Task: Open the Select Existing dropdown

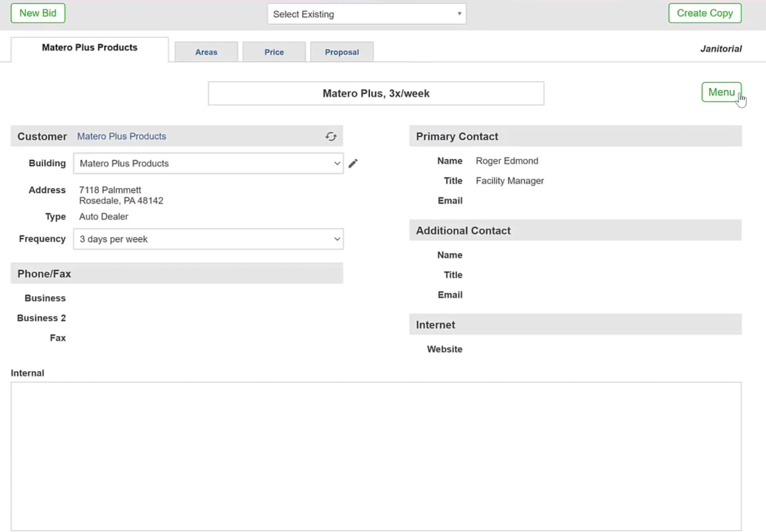Action: click(x=367, y=14)
